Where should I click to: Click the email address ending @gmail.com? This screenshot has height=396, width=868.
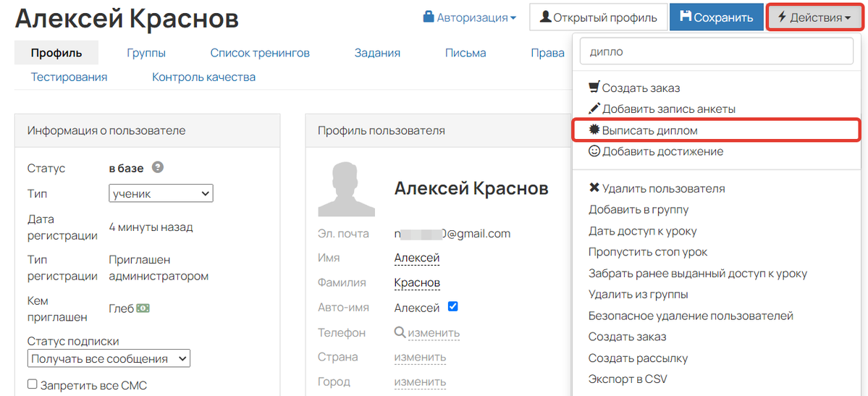(x=452, y=234)
